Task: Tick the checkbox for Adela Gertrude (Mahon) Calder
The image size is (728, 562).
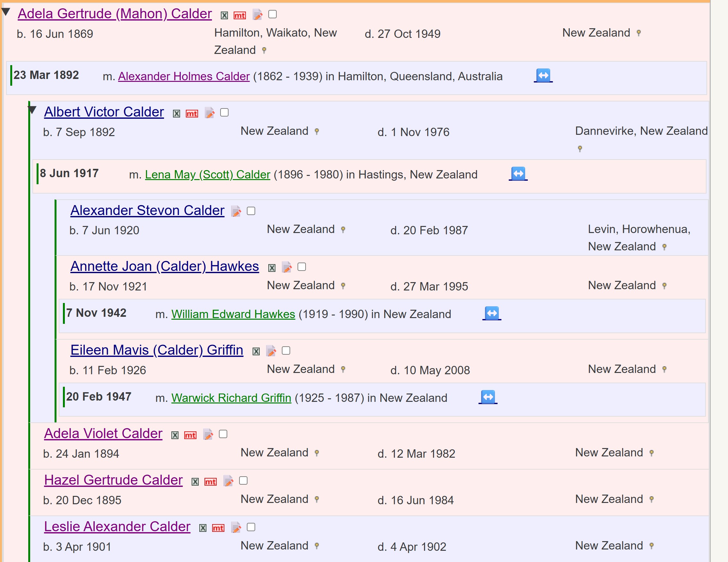Action: (273, 14)
